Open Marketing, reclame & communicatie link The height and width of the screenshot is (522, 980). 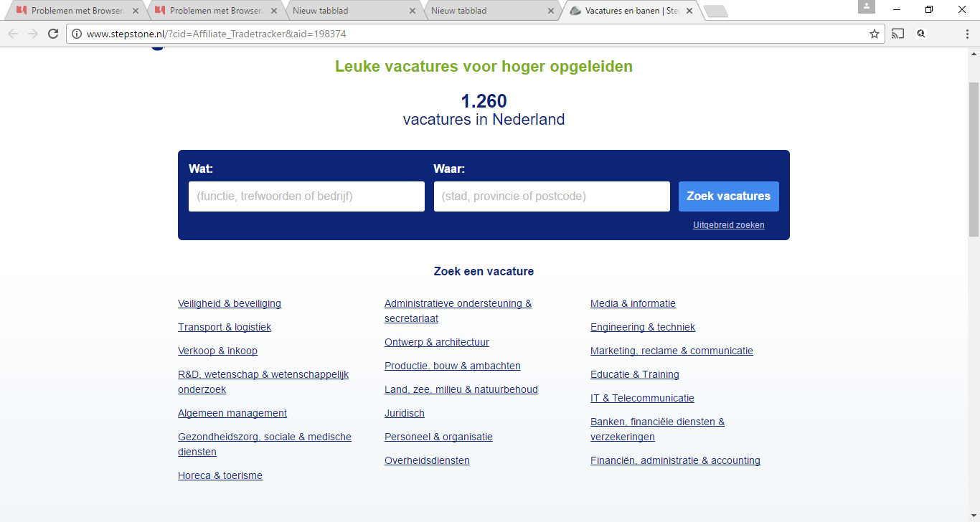pyautogui.click(x=672, y=351)
